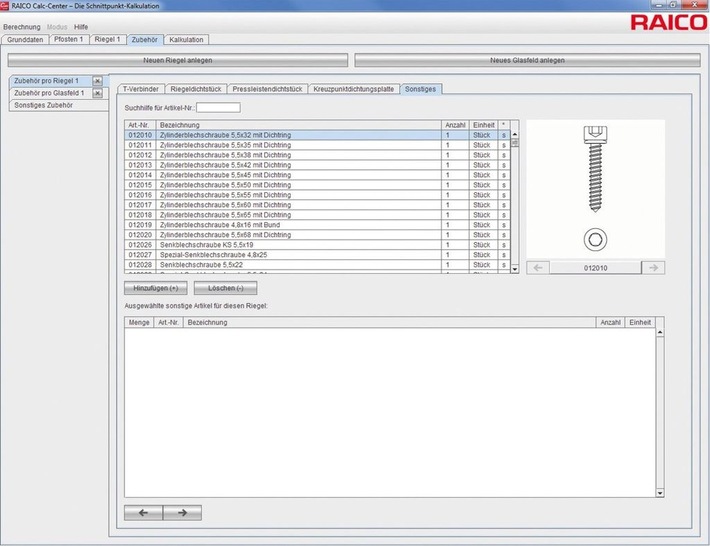Viewport: 710px width, 546px height.
Task: Click the back arrow button at bottom
Action: pyautogui.click(x=143, y=513)
